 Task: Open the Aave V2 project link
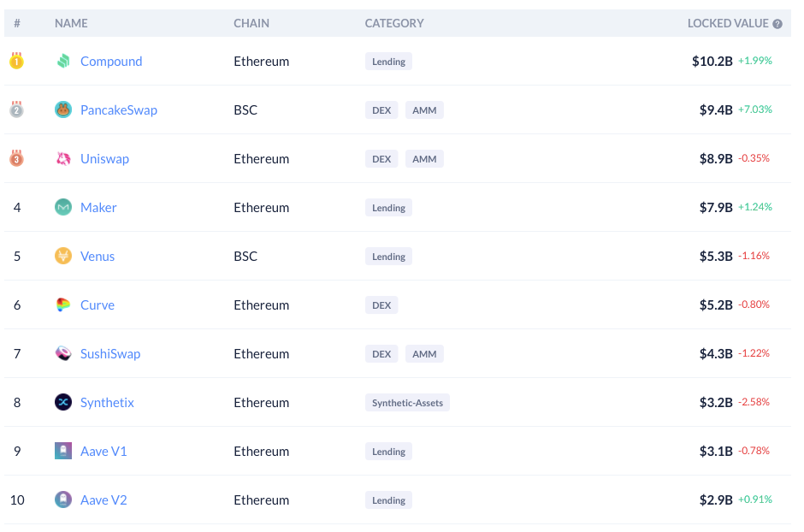103,499
